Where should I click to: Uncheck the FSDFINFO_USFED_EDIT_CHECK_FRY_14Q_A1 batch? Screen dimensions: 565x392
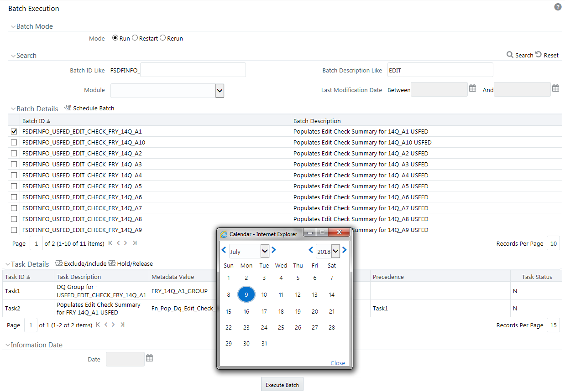click(x=14, y=131)
